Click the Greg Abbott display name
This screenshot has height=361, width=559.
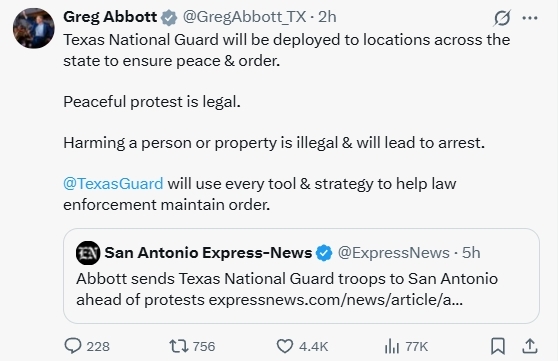click(110, 17)
